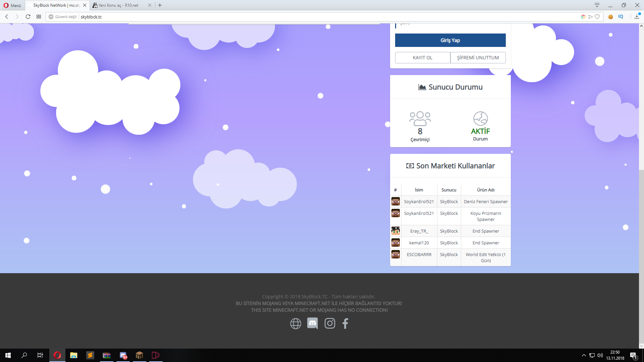Open Minecraft launcher from the taskbar
Viewport: 644px width, 362px height.
coord(140,355)
